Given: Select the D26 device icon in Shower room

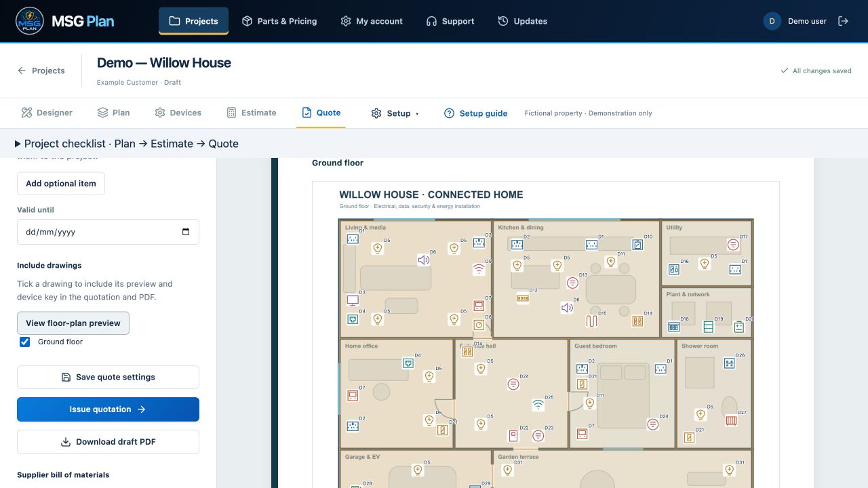Looking at the screenshot, I should tap(729, 363).
